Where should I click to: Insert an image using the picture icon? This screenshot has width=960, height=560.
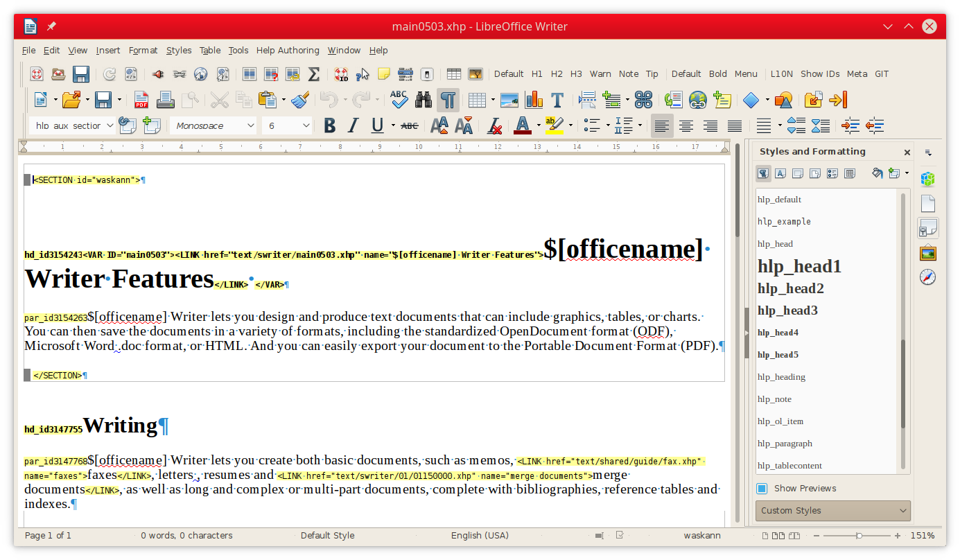509,100
